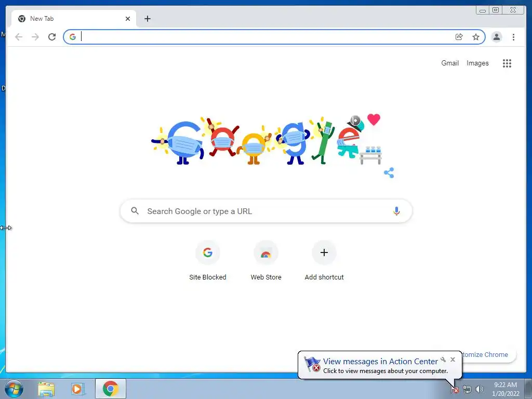
Task: Share this page icon in address bar
Action: (459, 37)
